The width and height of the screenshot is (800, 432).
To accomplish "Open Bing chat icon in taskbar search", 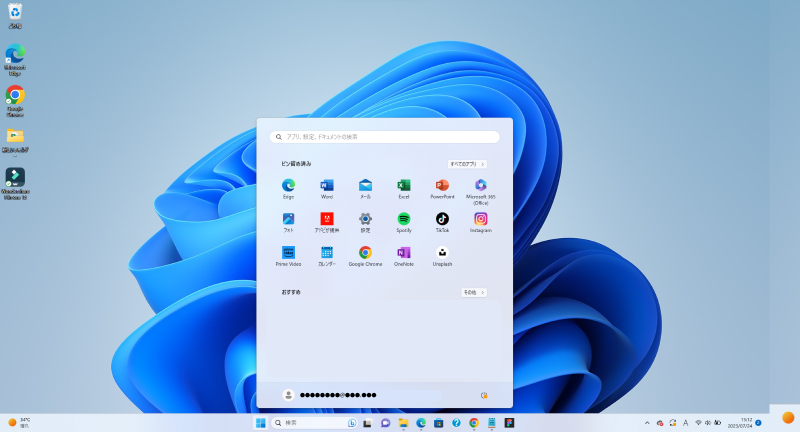I will pos(352,423).
